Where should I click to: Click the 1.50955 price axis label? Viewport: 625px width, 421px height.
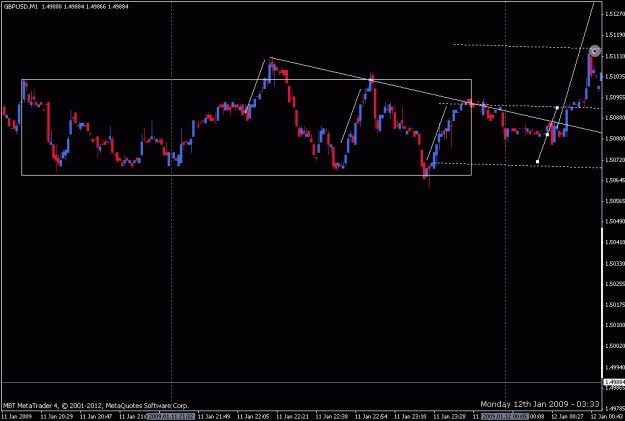pos(614,97)
